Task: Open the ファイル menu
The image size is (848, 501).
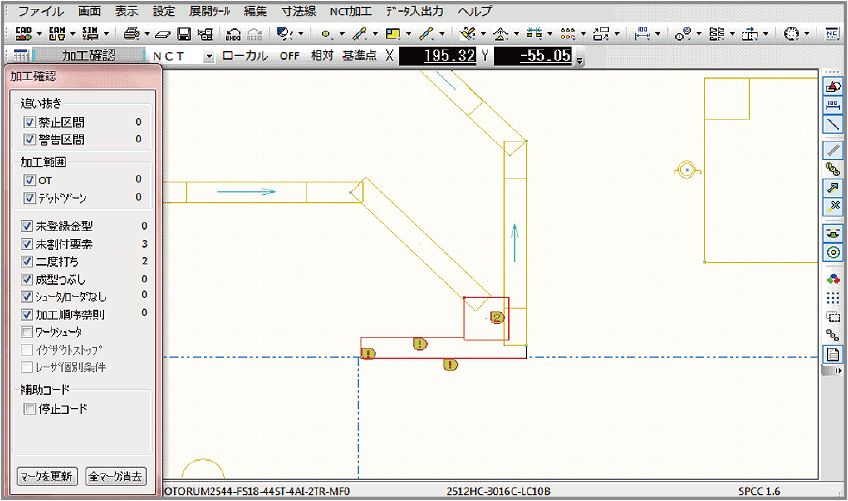Action: pyautogui.click(x=41, y=11)
